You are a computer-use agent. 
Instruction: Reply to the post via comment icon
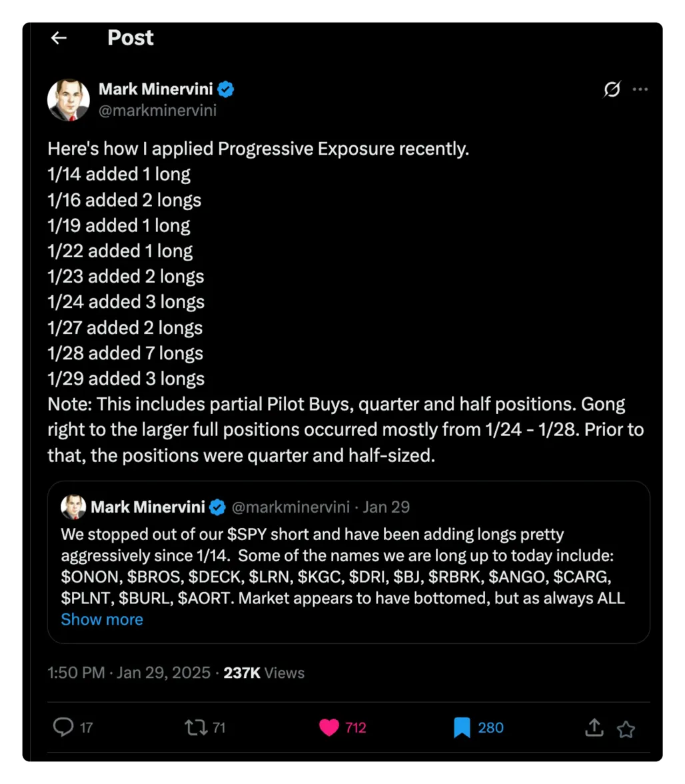pyautogui.click(x=63, y=727)
